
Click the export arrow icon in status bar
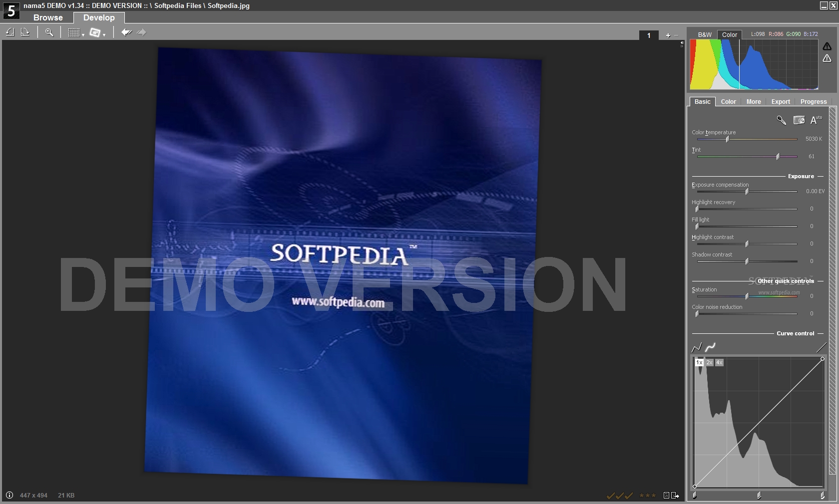coord(675,496)
